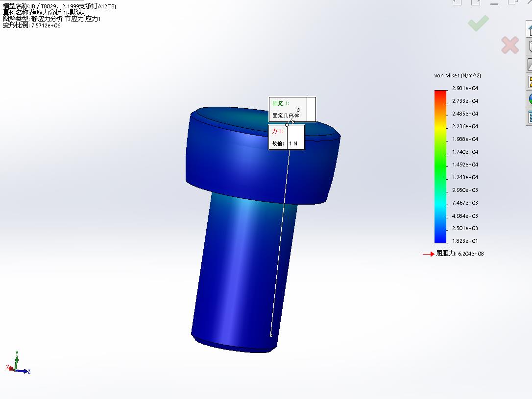This screenshot has height=399, width=532.
Task: Click the green Y axis of triad
Action: click(x=16, y=361)
